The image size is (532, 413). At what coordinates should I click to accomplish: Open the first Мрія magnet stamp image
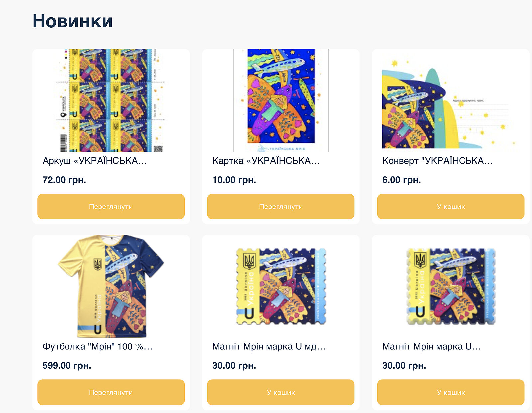click(281, 286)
